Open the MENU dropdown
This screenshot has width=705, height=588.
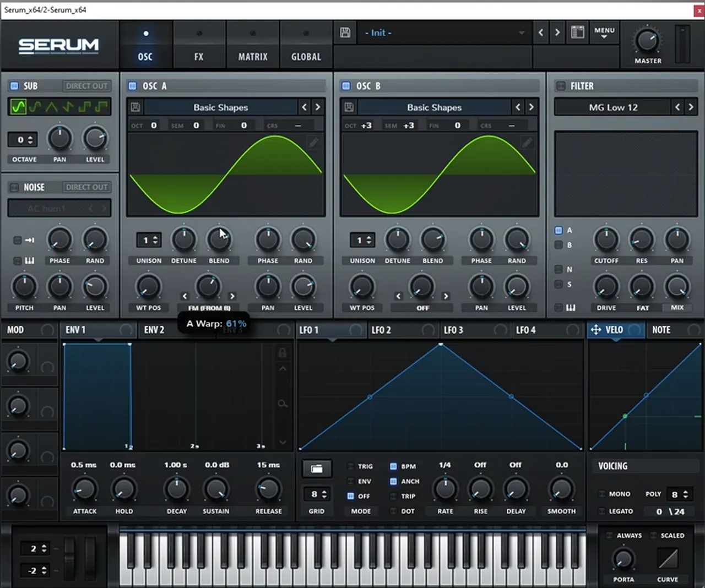pos(604,33)
